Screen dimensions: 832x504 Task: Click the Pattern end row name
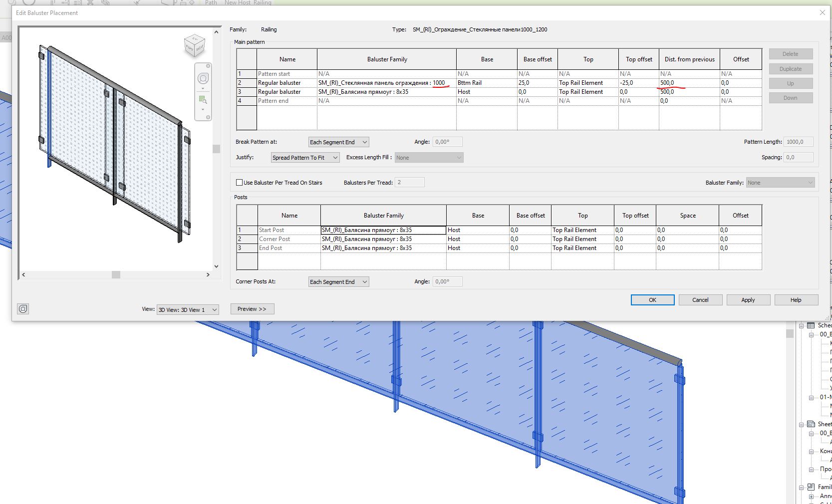287,101
